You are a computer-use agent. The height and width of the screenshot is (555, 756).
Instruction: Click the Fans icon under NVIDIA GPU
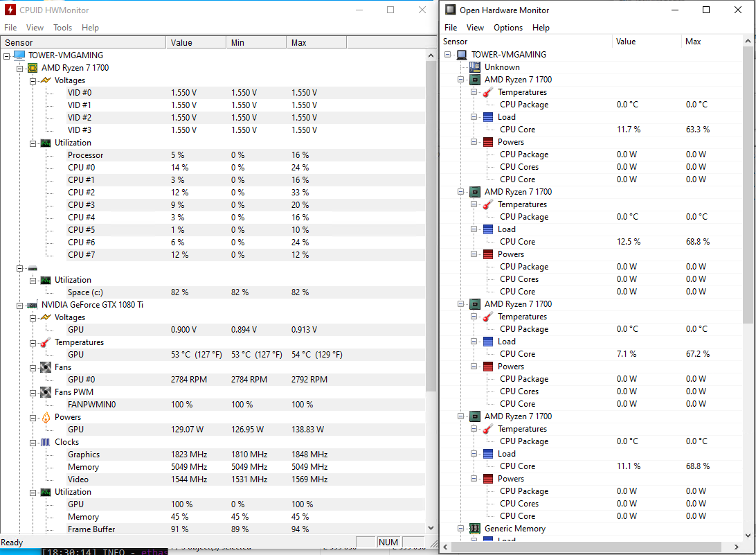[x=46, y=367]
